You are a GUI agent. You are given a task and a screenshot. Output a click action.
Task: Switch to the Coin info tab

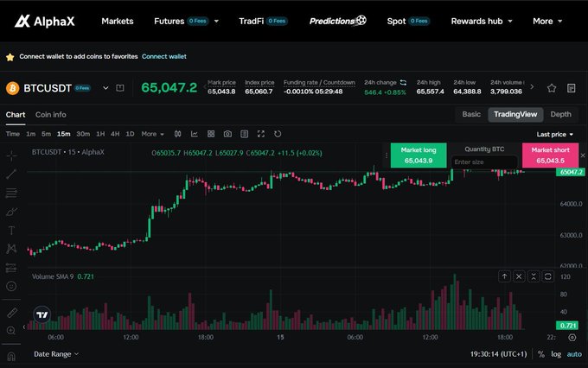click(51, 115)
